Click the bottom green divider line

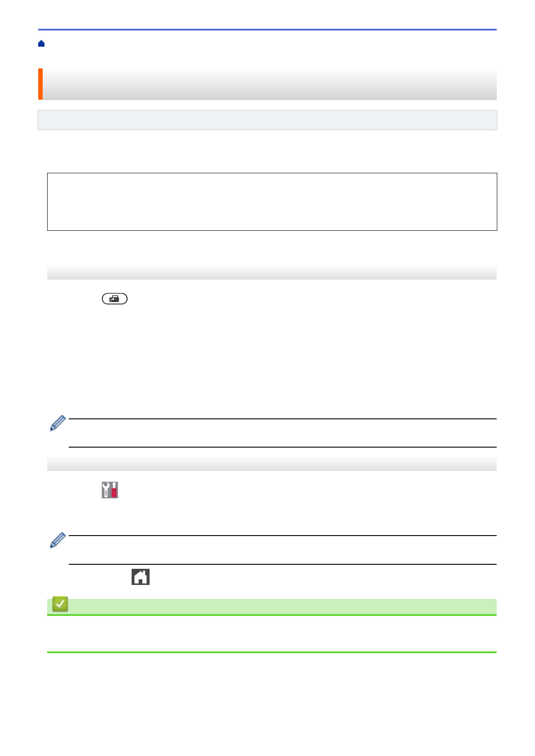click(x=272, y=652)
